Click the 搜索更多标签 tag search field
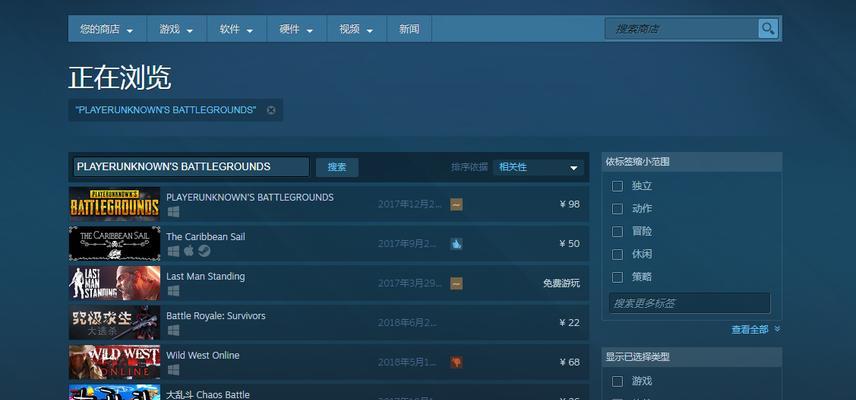 689,303
